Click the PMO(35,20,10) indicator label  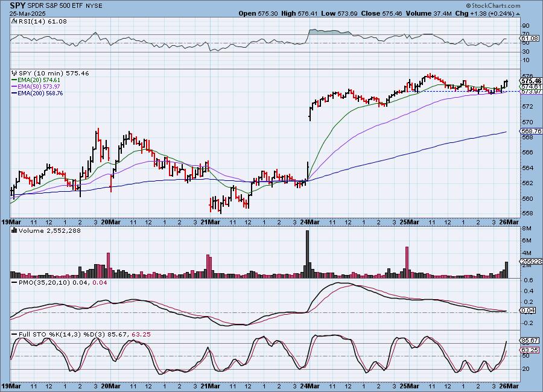pos(45,283)
